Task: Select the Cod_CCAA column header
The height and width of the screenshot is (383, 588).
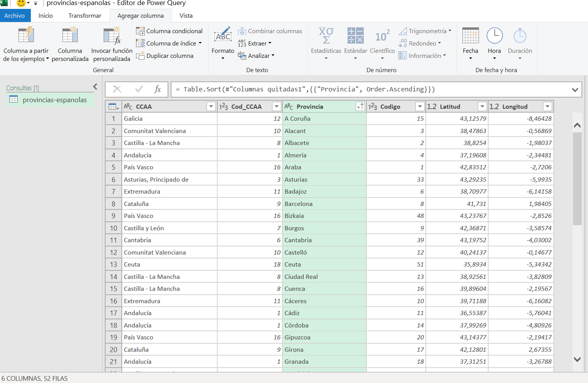Action: click(x=250, y=106)
